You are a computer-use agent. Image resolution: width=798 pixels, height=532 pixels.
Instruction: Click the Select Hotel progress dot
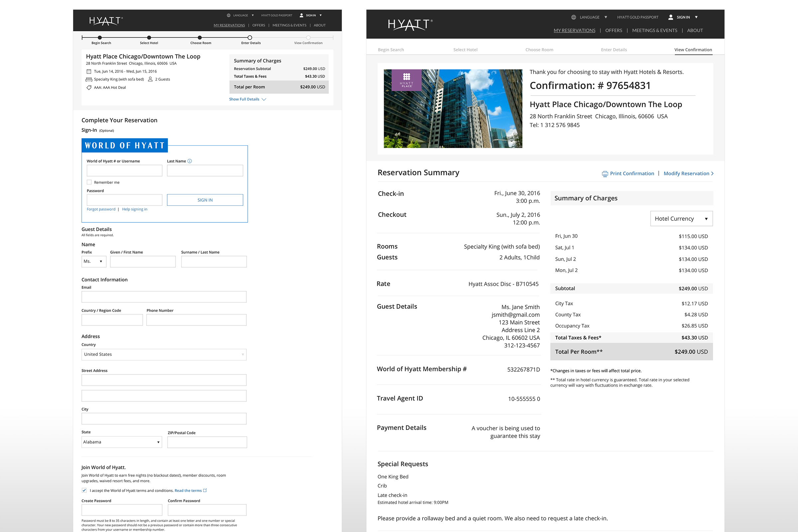tap(149, 38)
